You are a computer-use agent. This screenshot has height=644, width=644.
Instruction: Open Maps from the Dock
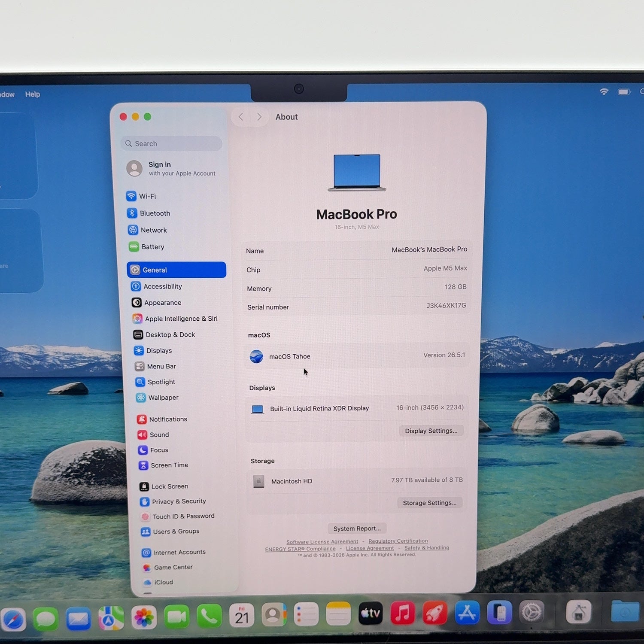click(111, 618)
